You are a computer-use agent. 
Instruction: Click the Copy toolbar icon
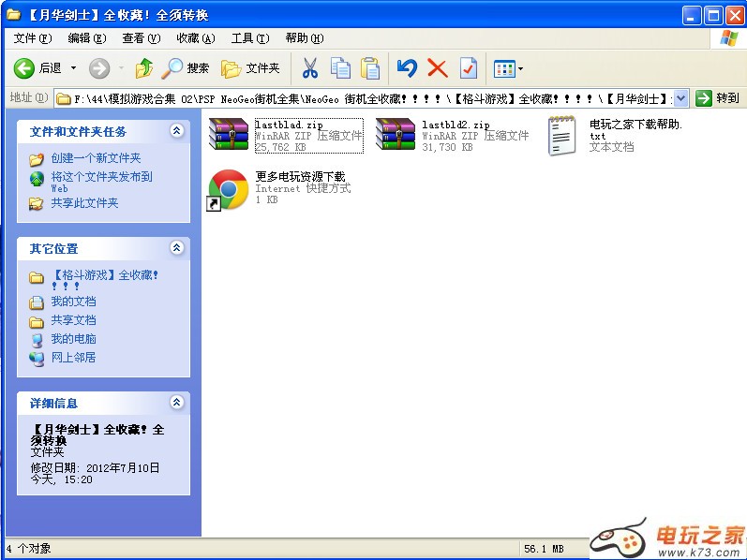340,68
